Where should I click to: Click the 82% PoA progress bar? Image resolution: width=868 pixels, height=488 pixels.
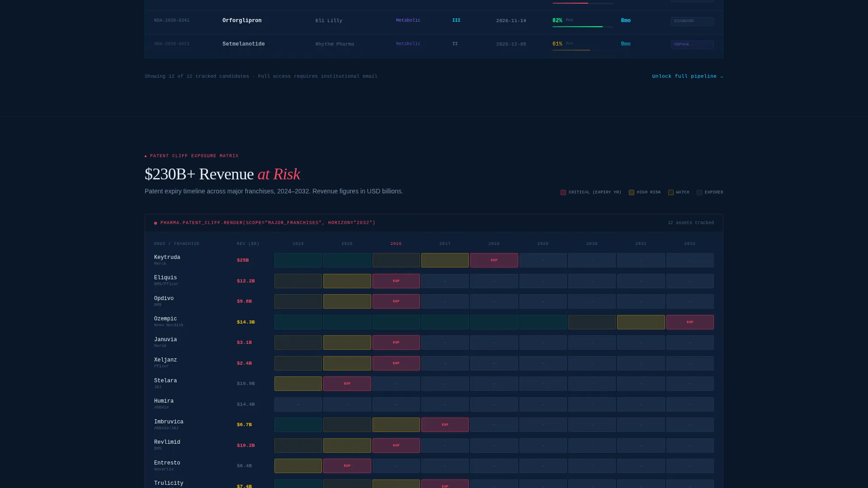coord(583,27)
